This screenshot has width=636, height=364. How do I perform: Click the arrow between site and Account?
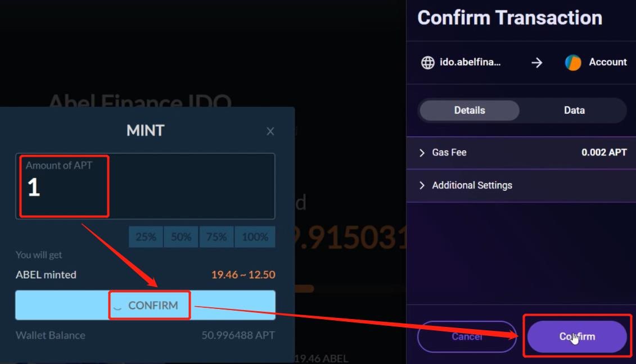pos(537,62)
